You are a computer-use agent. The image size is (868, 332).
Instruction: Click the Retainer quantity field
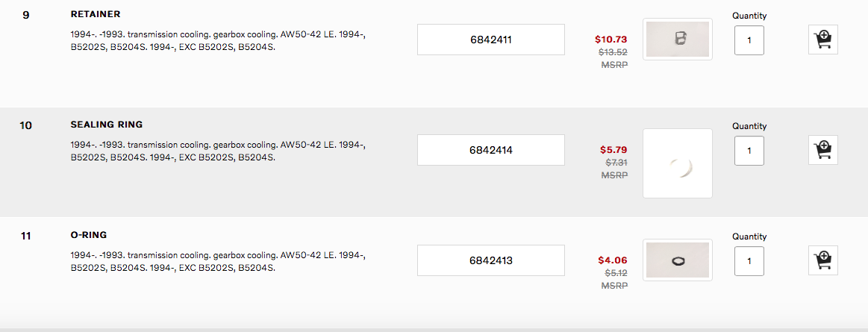(x=749, y=40)
